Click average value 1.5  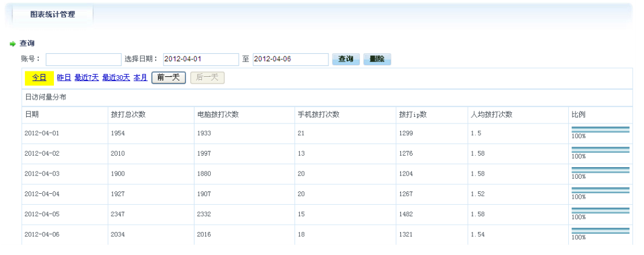click(x=476, y=133)
